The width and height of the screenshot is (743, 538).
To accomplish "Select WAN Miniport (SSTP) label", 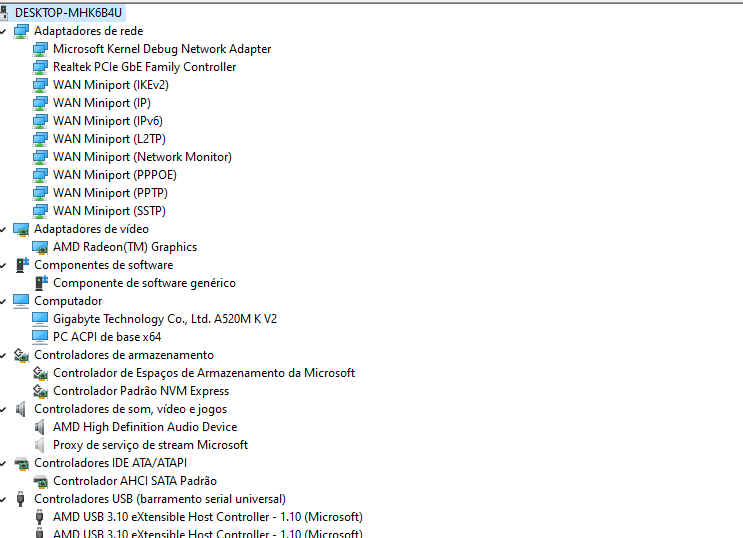I will coord(109,211).
